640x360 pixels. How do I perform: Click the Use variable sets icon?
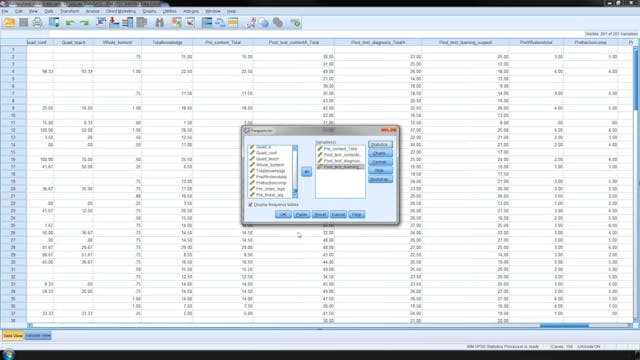(x=264, y=23)
